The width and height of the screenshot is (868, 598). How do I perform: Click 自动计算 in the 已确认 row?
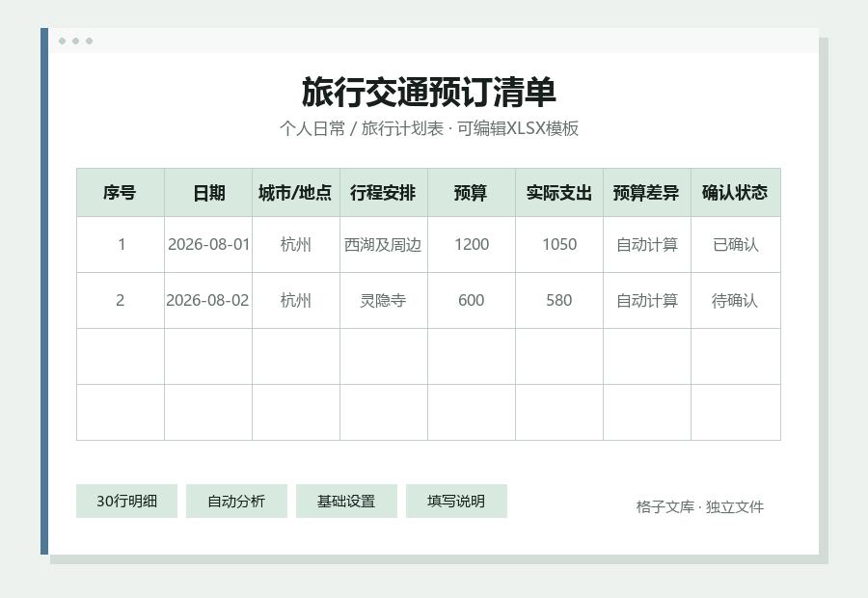[x=646, y=245]
